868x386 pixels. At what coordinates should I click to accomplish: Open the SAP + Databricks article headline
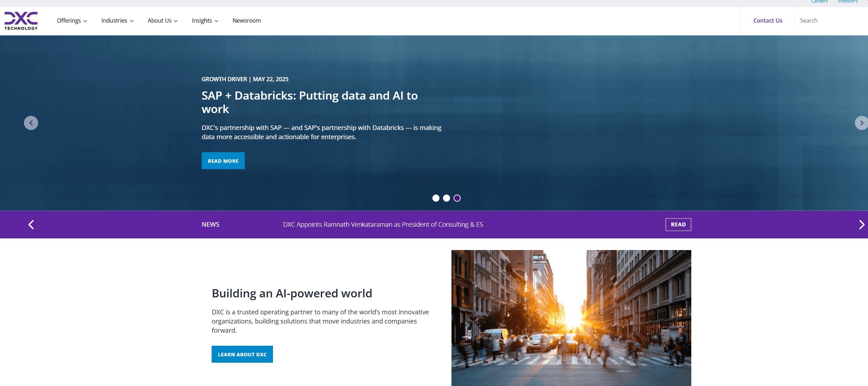pyautogui.click(x=310, y=102)
